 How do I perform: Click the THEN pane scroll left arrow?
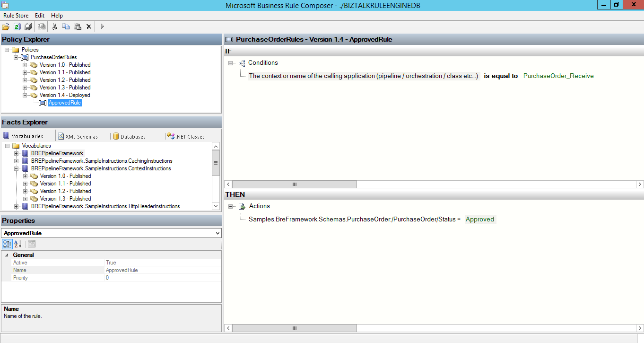228,328
